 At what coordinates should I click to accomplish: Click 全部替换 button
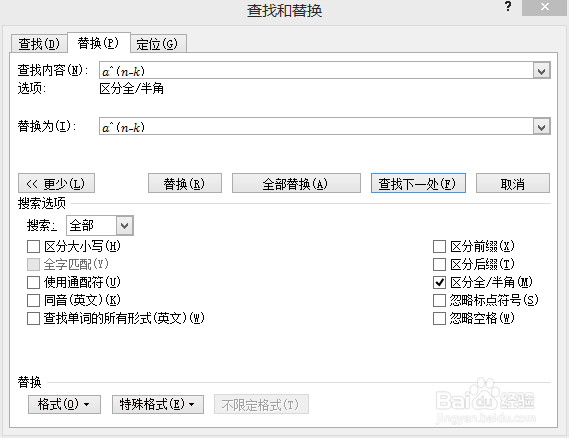(x=296, y=184)
